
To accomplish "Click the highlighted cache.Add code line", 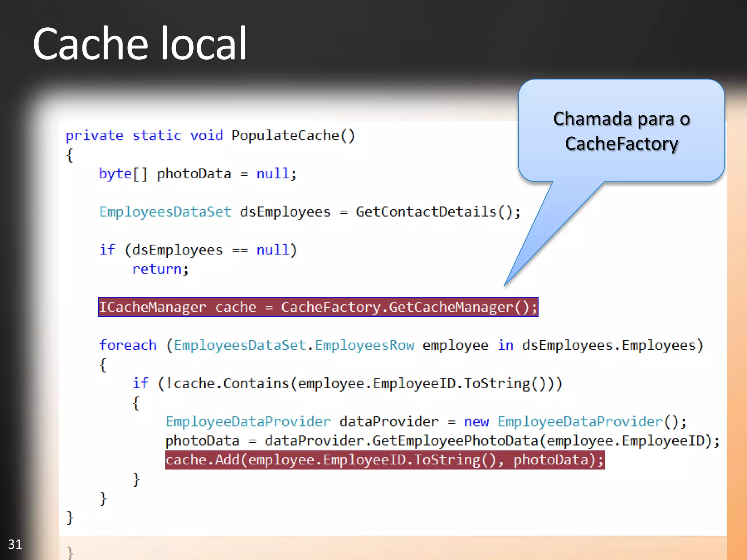I will coord(384,460).
